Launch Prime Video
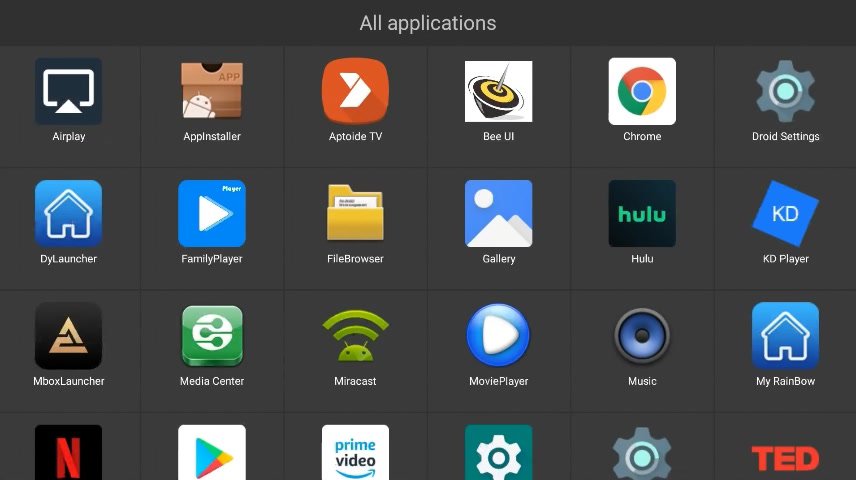This screenshot has height=480, width=856. coord(355,453)
